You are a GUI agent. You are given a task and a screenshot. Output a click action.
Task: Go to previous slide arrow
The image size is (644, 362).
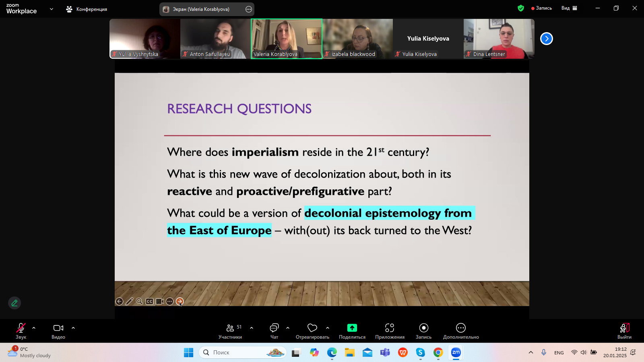119,301
